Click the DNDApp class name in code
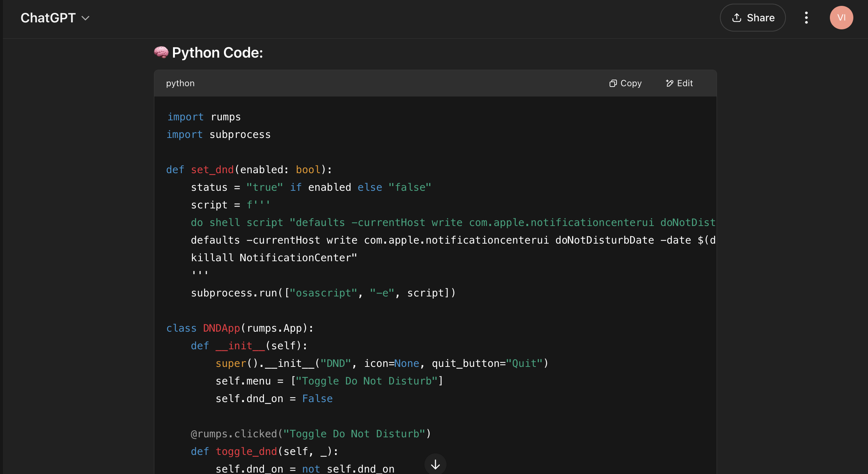The width and height of the screenshot is (868, 474). [x=221, y=328]
